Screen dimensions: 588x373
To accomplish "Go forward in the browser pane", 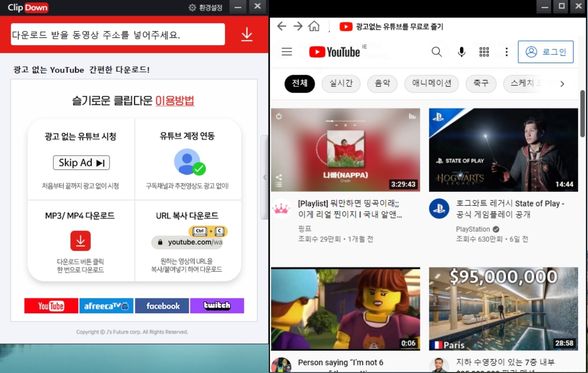I will (298, 26).
